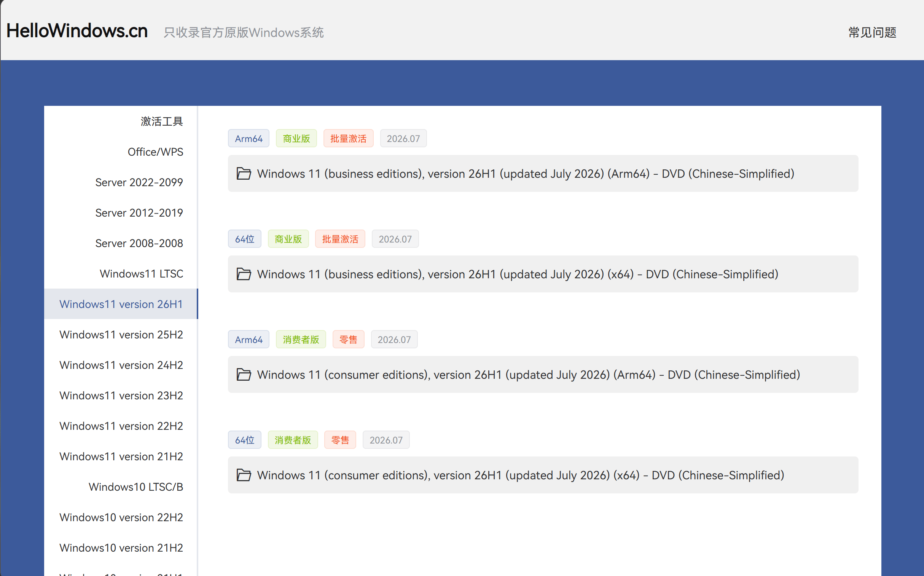The image size is (924, 576).
Task: Select Office/WPS in the sidebar
Action: (x=155, y=152)
